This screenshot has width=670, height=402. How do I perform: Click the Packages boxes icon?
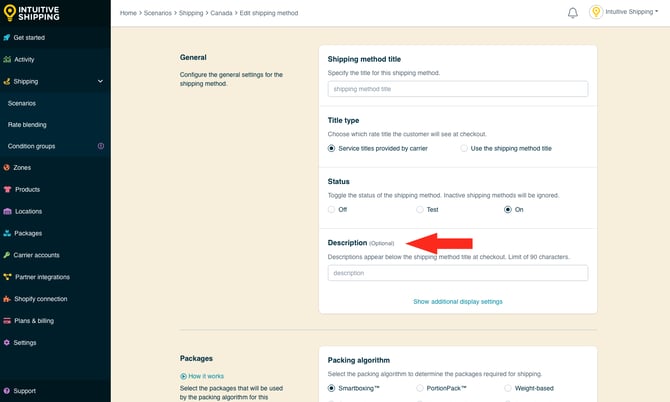tap(7, 233)
